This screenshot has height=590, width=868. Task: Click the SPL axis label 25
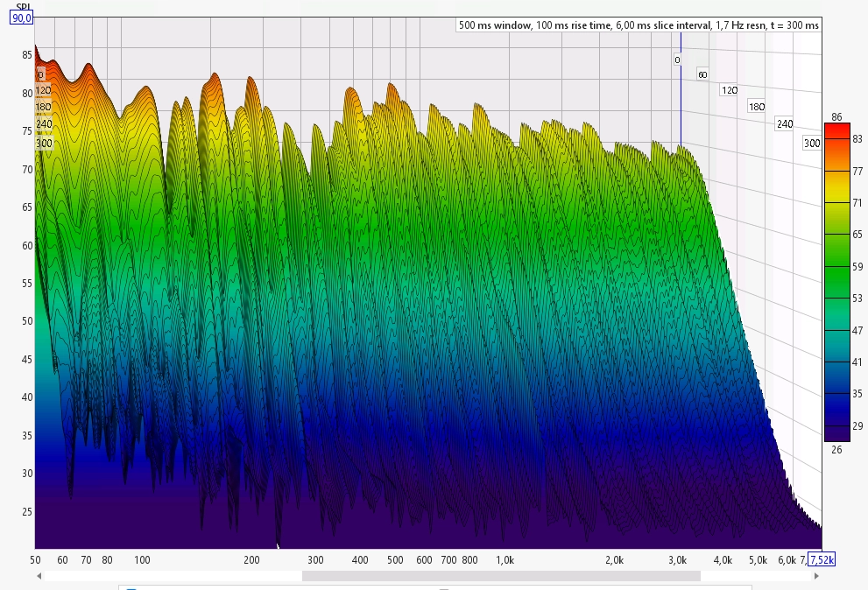27,512
